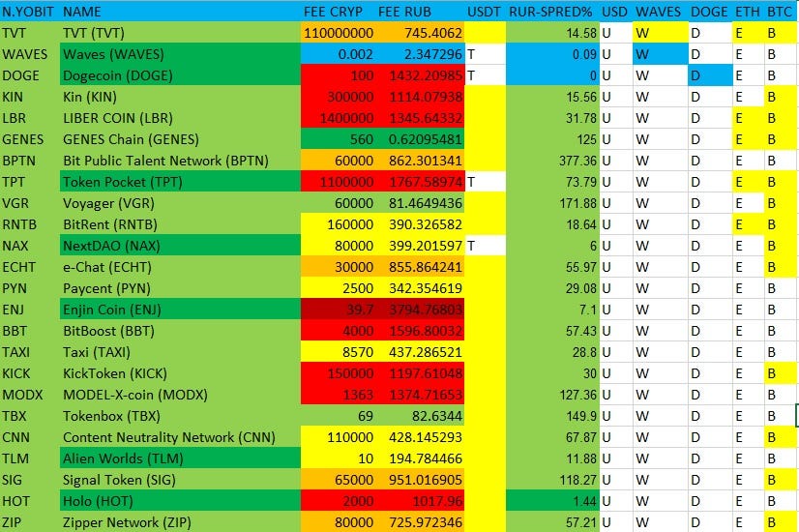
Task: Select the ETH header cell
Action: click(748, 12)
